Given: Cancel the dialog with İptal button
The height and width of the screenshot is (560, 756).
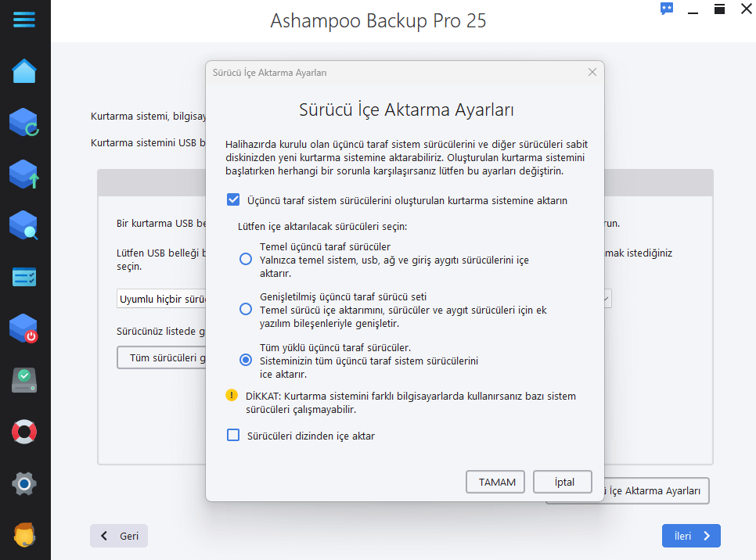Looking at the screenshot, I should (x=563, y=482).
